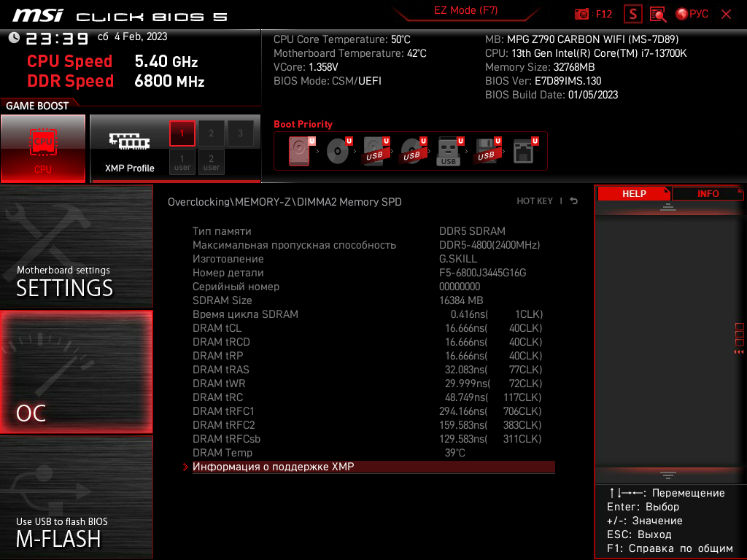Image resolution: width=747 pixels, height=560 pixels.
Task: Close the BIOS with the X icon
Action: click(726, 15)
